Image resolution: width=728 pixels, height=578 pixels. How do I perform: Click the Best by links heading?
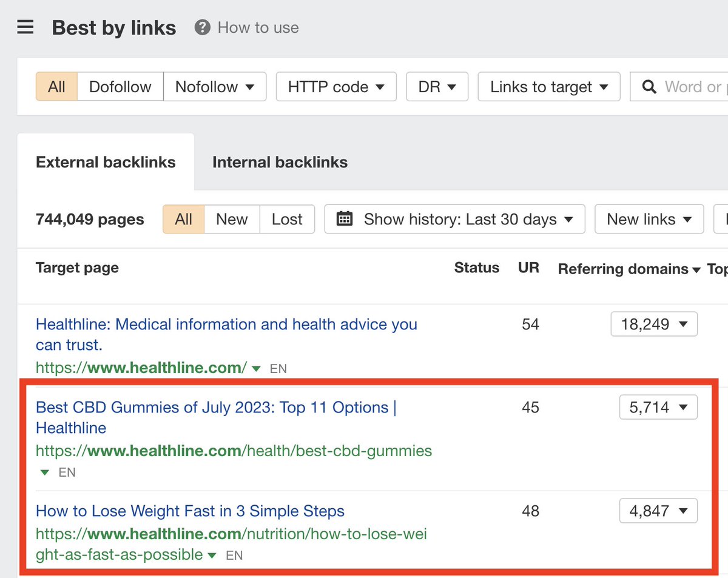114,27
